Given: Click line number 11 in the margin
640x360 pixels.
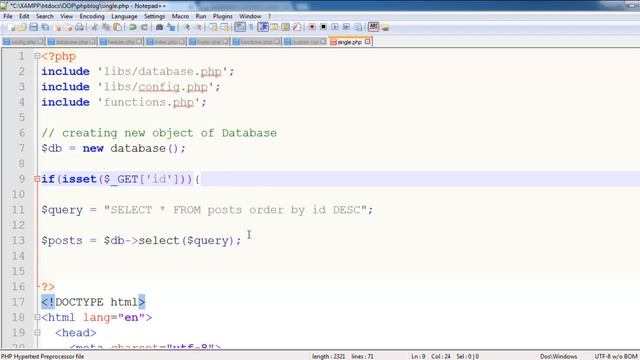Looking at the screenshot, I should click(18, 210).
